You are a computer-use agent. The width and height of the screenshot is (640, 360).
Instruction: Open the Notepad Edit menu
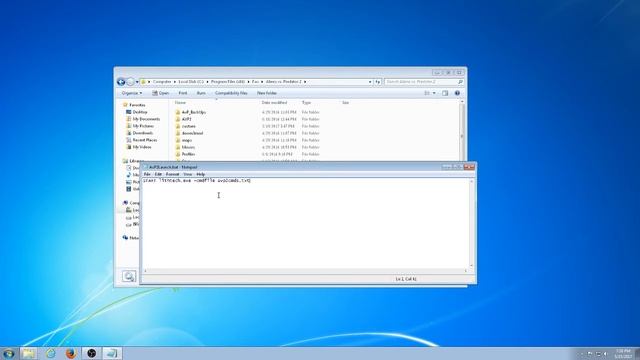tap(158, 174)
